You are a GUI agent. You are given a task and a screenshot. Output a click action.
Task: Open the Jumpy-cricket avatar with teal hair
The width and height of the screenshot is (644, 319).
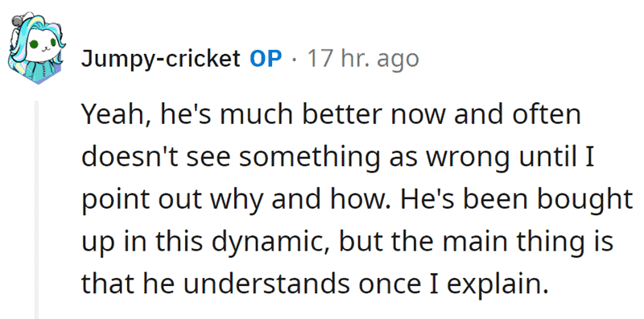tap(35, 48)
